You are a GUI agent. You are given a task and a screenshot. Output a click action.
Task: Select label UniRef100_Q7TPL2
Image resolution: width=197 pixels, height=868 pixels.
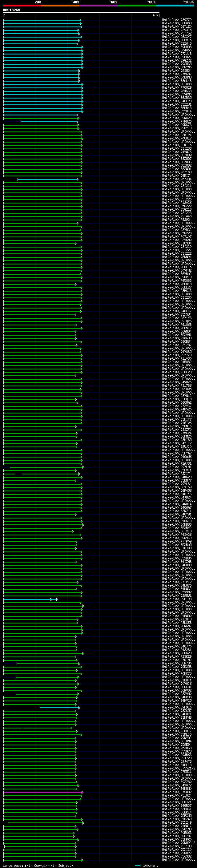click(177, 582)
